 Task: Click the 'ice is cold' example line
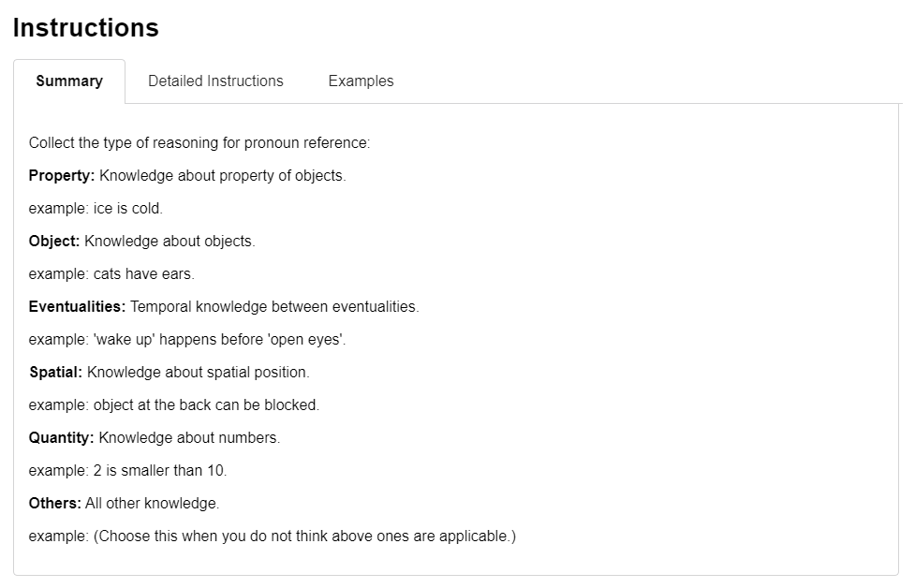coord(96,208)
